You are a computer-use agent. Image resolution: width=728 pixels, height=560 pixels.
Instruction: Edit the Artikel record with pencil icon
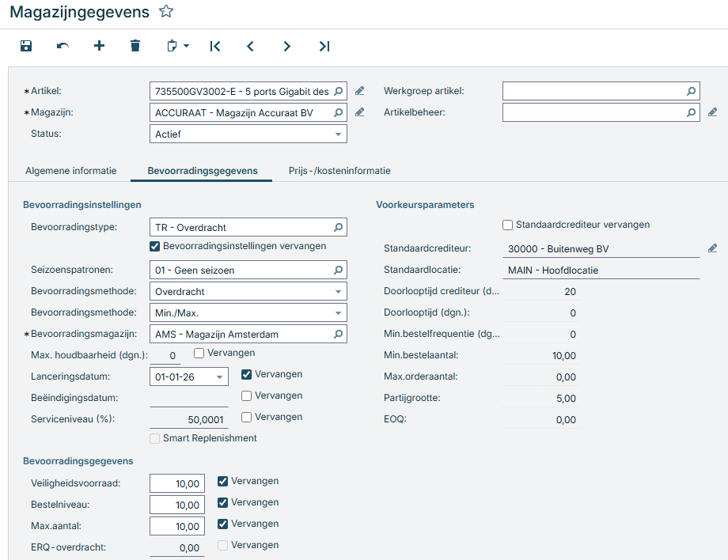(x=360, y=91)
